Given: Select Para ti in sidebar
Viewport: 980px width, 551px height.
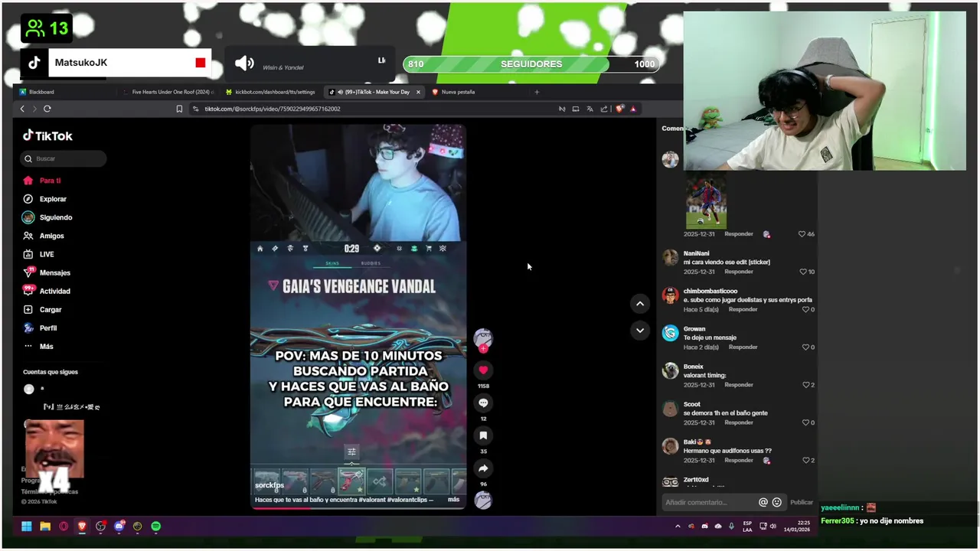Looking at the screenshot, I should [41, 181].
